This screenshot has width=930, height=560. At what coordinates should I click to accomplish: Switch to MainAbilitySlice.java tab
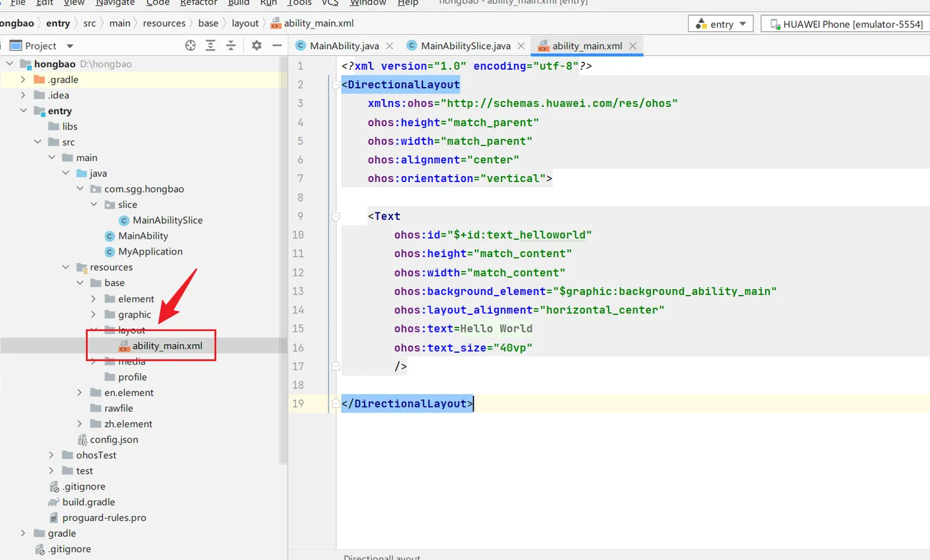(466, 46)
